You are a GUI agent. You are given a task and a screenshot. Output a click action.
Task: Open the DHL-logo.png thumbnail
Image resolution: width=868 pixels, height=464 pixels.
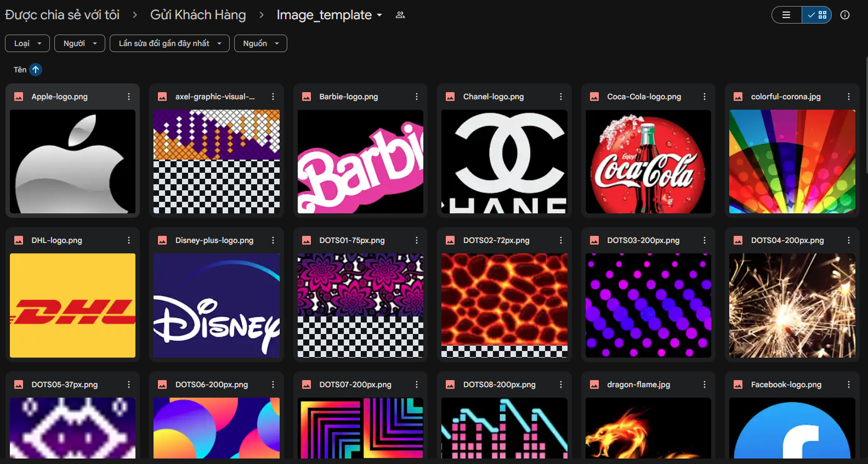point(72,305)
